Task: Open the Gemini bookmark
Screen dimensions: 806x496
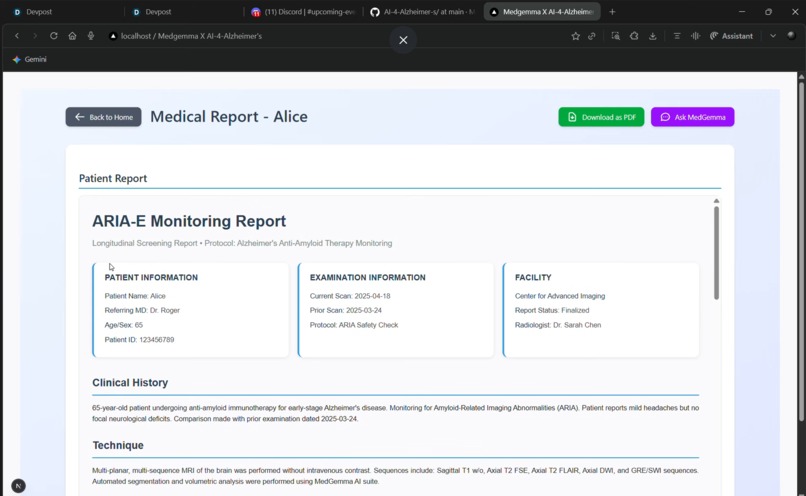Action: tap(30, 59)
